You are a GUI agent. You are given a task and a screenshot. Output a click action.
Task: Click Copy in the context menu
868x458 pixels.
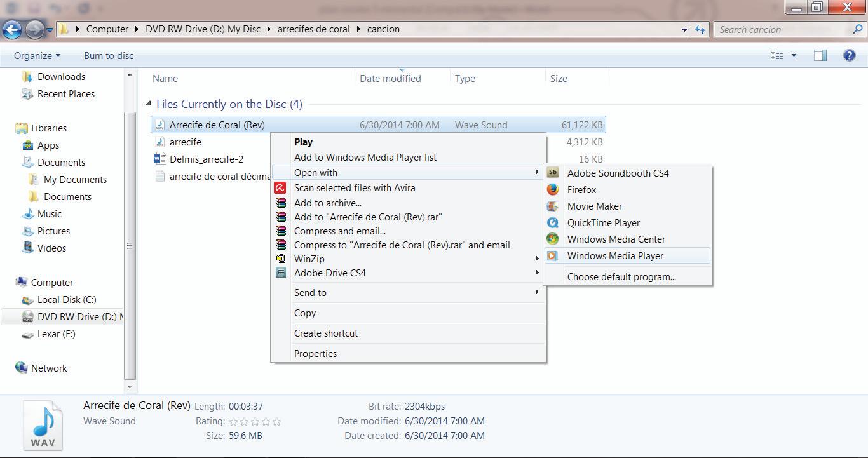pyautogui.click(x=409, y=313)
